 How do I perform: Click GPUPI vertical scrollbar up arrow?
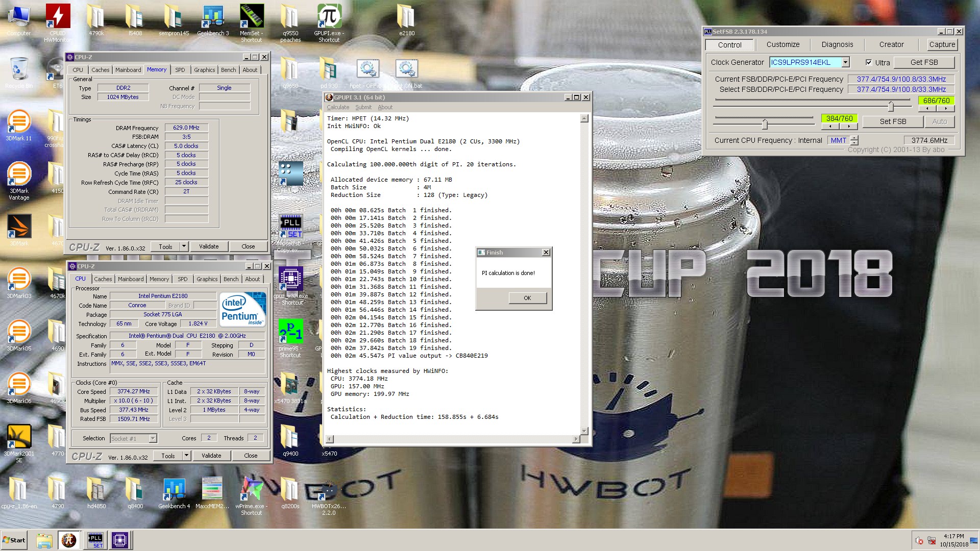tap(584, 118)
